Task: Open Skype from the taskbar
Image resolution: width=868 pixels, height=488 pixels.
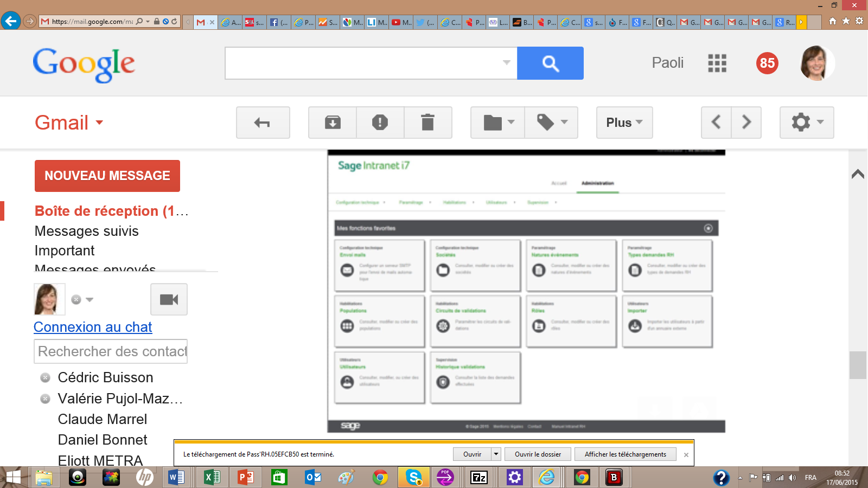Action: 414,477
